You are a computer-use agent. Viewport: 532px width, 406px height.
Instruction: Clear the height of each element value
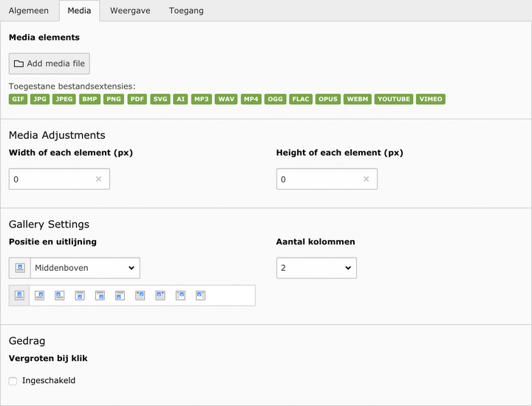(x=366, y=179)
